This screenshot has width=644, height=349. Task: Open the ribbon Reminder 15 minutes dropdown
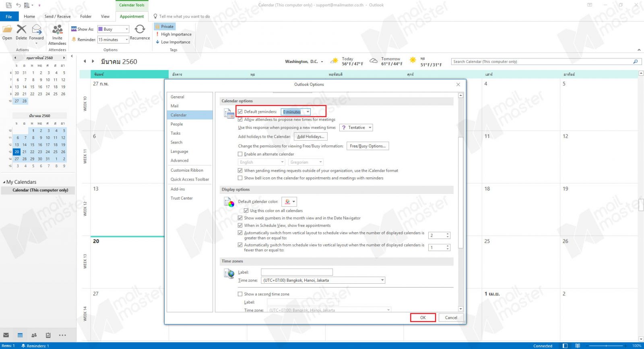point(126,39)
